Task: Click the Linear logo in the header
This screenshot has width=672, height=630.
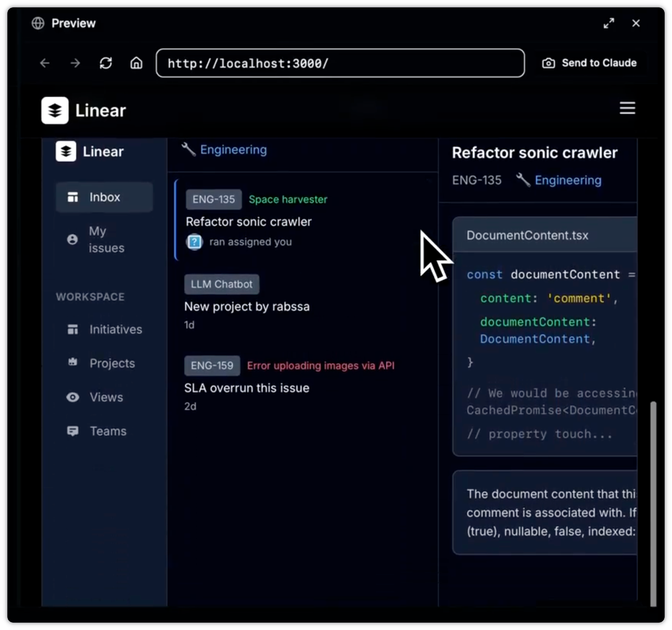Action: coord(55,110)
